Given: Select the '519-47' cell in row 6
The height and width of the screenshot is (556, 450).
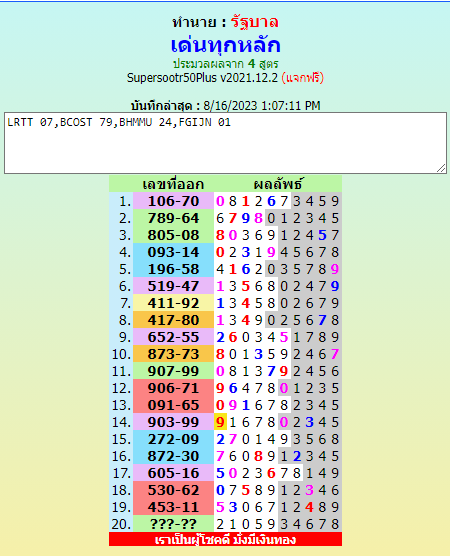Looking at the screenshot, I should coord(173,286).
